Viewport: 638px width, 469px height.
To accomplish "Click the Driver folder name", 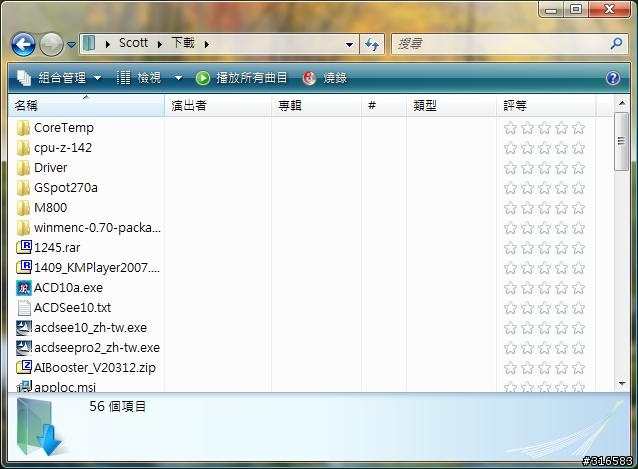I will tap(50, 168).
